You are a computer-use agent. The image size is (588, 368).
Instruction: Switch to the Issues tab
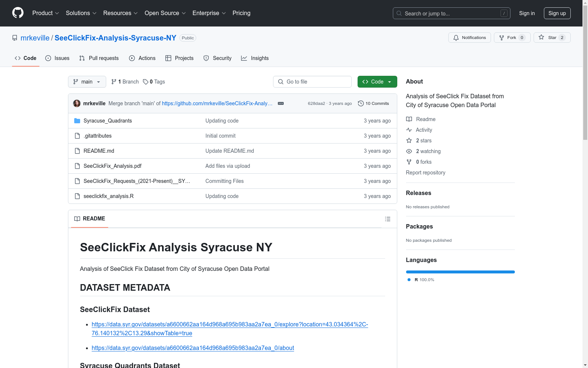57,58
